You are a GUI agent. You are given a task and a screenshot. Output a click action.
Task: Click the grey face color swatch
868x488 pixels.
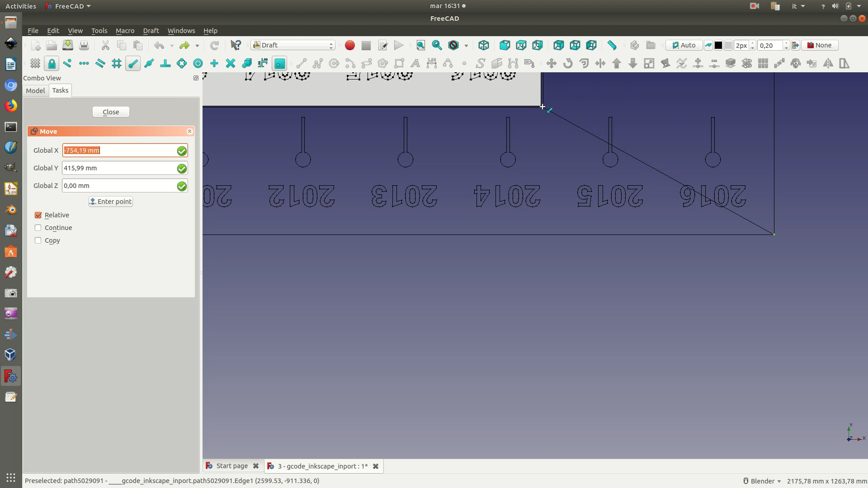click(728, 45)
